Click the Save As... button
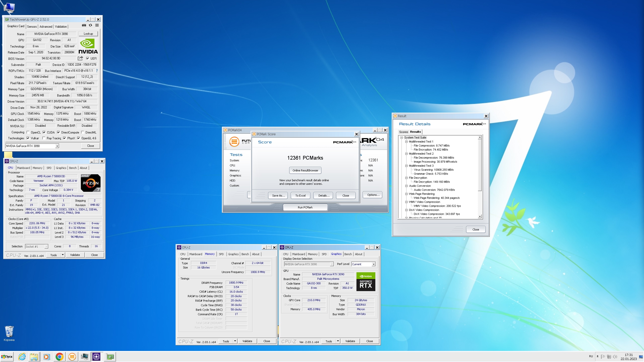The image size is (644, 362). click(x=278, y=196)
